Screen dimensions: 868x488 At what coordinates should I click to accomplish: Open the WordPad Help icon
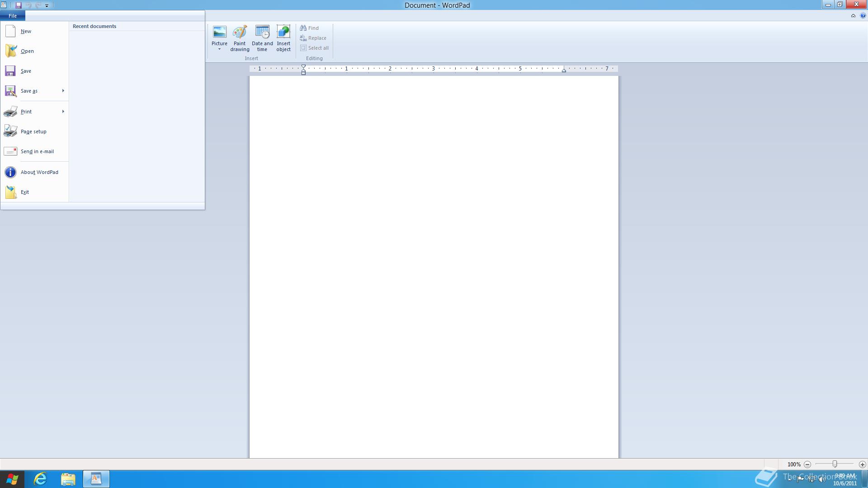[x=863, y=16]
